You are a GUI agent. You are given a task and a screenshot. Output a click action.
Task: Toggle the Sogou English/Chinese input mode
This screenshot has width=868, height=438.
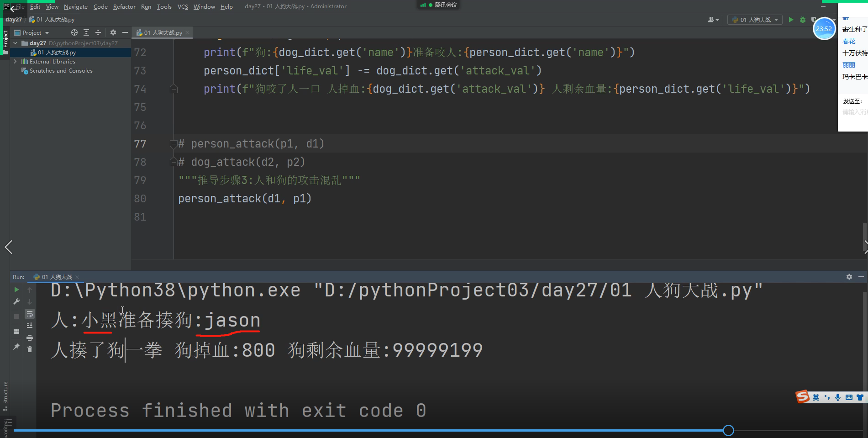[x=816, y=397]
